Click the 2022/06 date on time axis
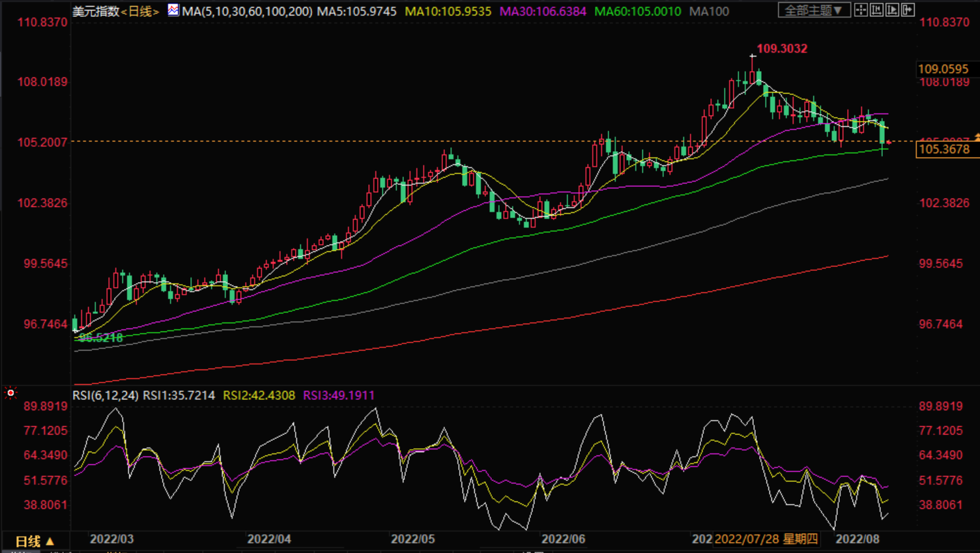Image resolution: width=980 pixels, height=553 pixels. [x=563, y=539]
